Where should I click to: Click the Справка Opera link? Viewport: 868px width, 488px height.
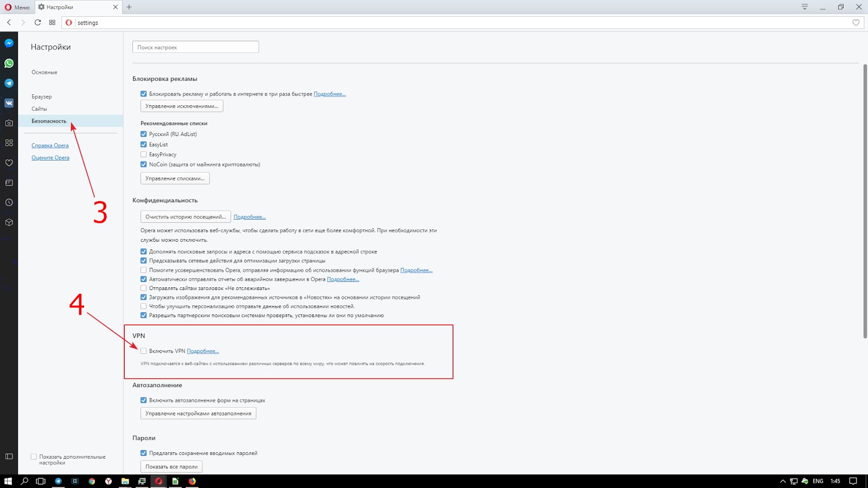[50, 145]
